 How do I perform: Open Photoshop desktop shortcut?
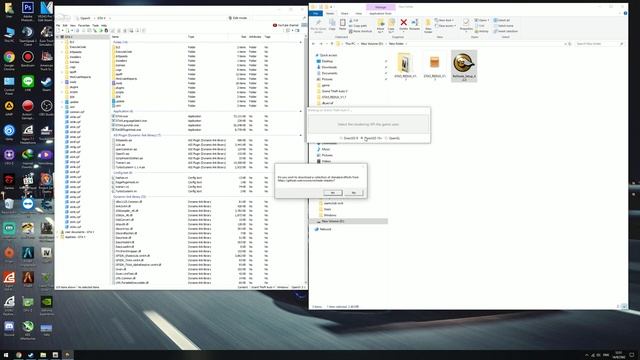(28, 11)
